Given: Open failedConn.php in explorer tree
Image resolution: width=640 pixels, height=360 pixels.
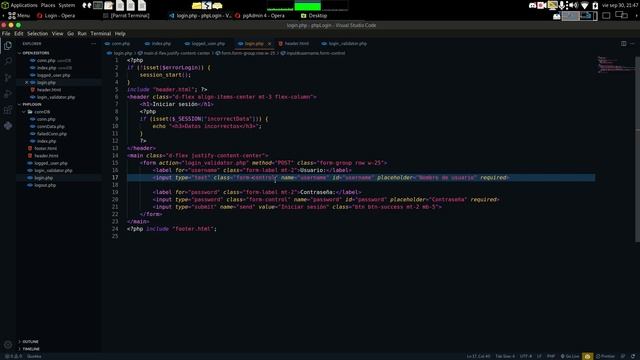Looking at the screenshot, I should coord(51,134).
